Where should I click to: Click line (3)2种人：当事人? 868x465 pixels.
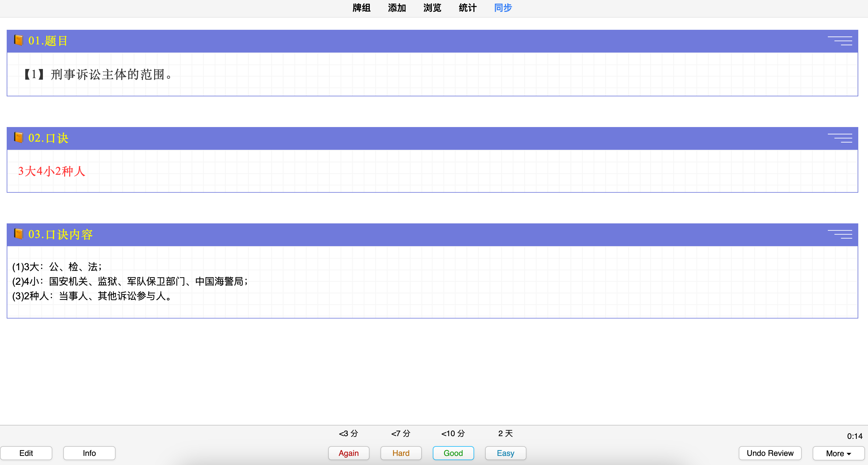click(x=92, y=296)
